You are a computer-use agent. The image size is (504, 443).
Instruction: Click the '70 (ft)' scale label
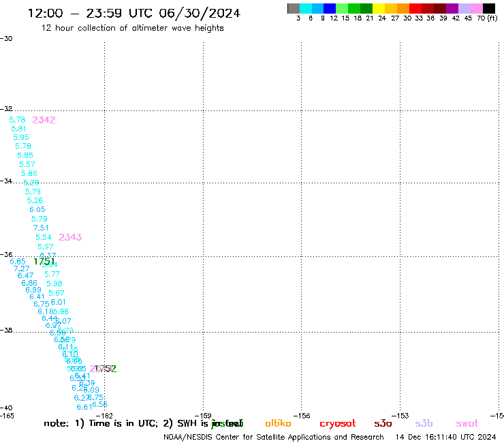[487, 18]
